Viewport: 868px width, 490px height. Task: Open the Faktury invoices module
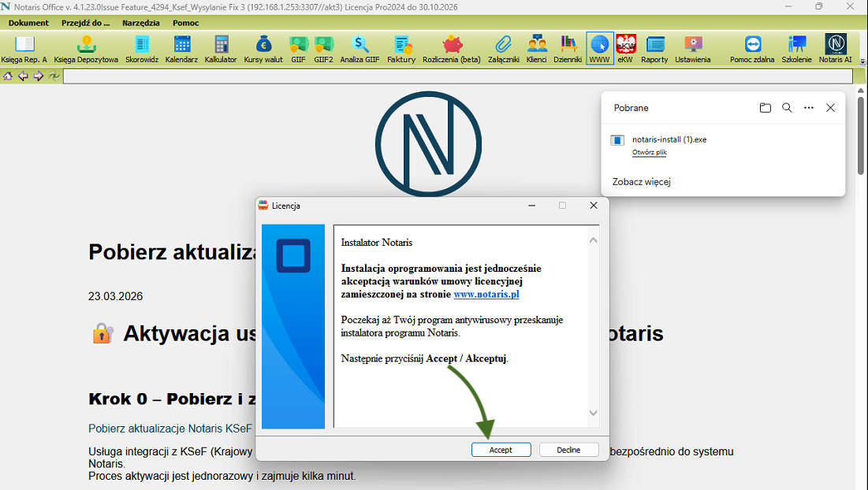(401, 49)
